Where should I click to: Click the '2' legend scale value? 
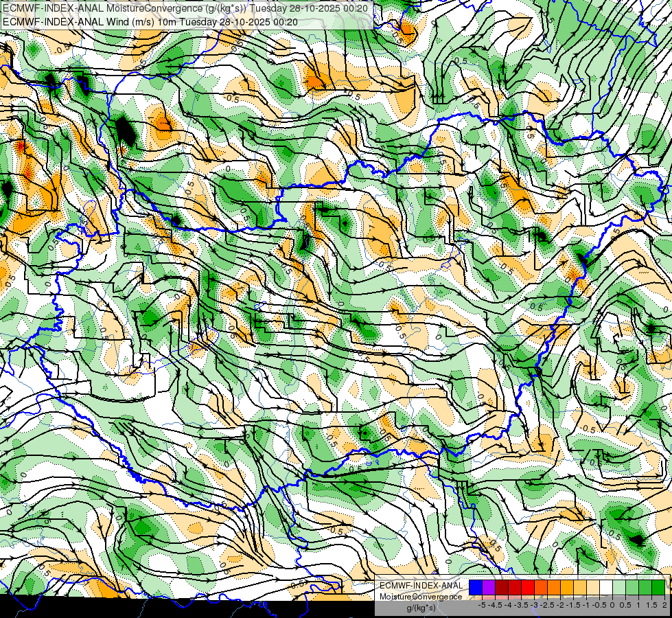[x=664, y=605]
